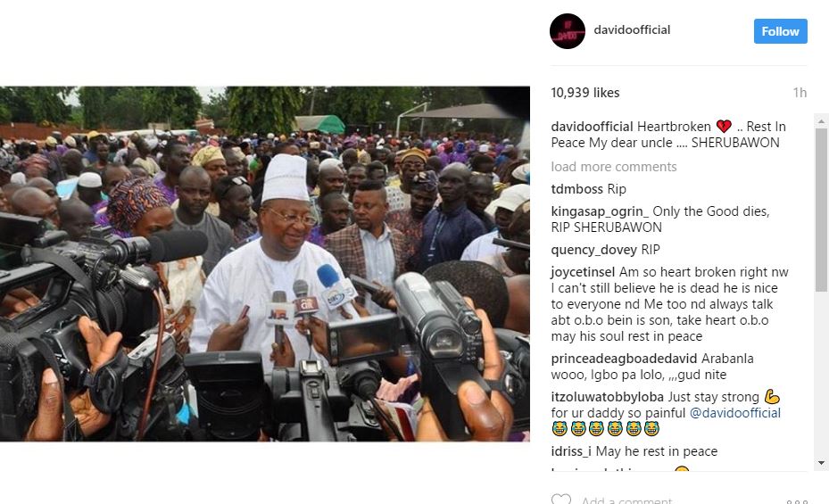Screen dimensions: 829x504
Task: Open idriss_i commenter profile
Action: [x=571, y=451]
